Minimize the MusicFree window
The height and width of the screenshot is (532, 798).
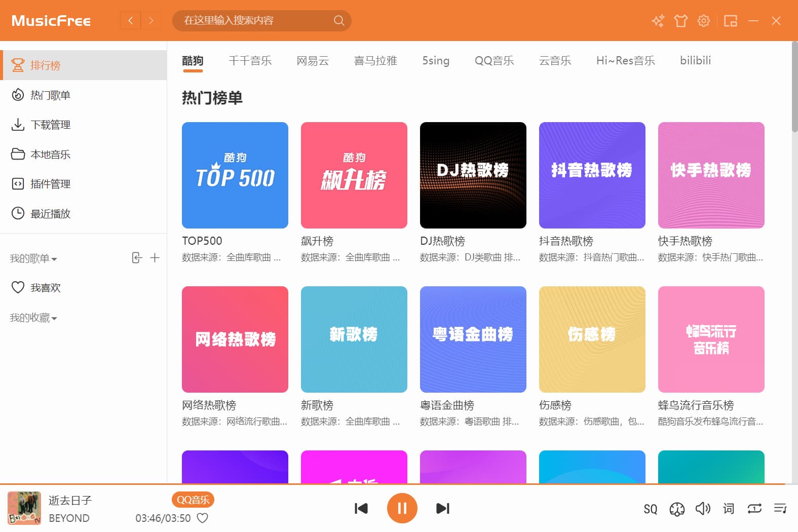[753, 21]
